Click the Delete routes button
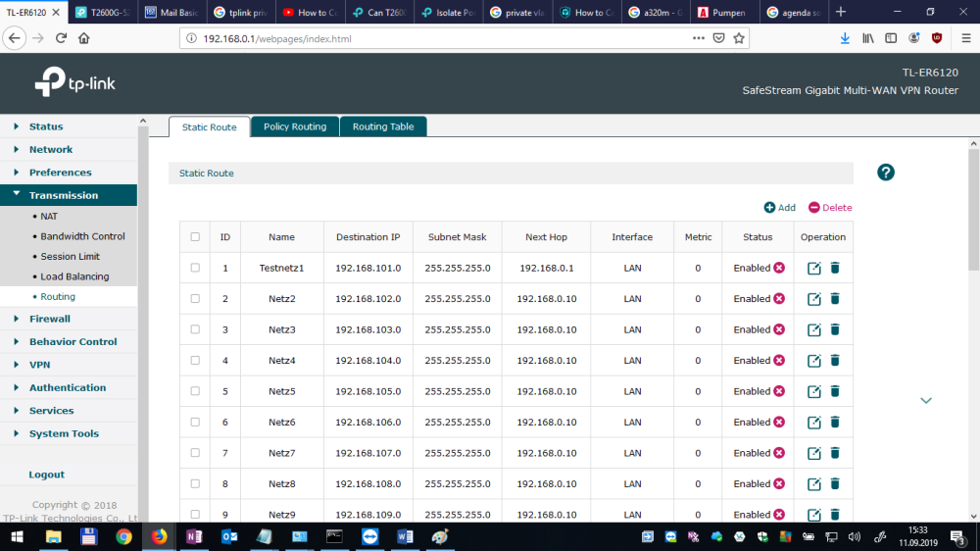Image resolution: width=980 pixels, height=551 pixels. coord(830,208)
